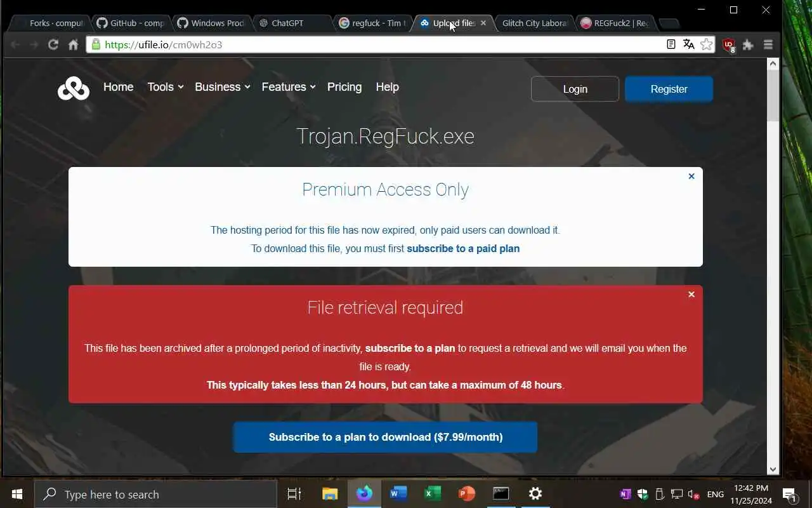Click Subscribe to a plan to download button
Image resolution: width=812 pixels, height=508 pixels.
385,437
